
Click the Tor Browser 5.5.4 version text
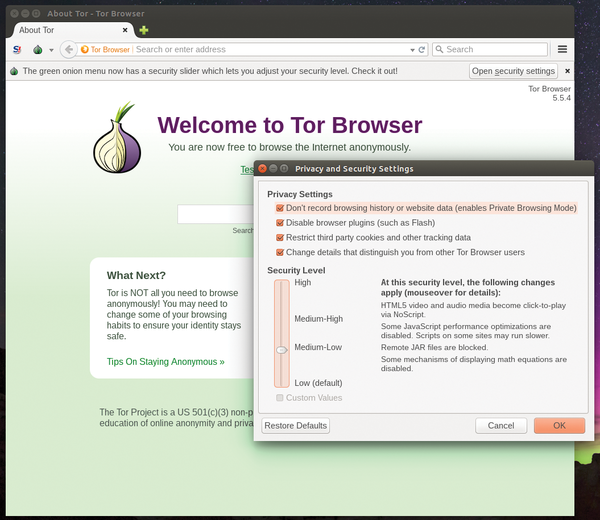point(549,93)
